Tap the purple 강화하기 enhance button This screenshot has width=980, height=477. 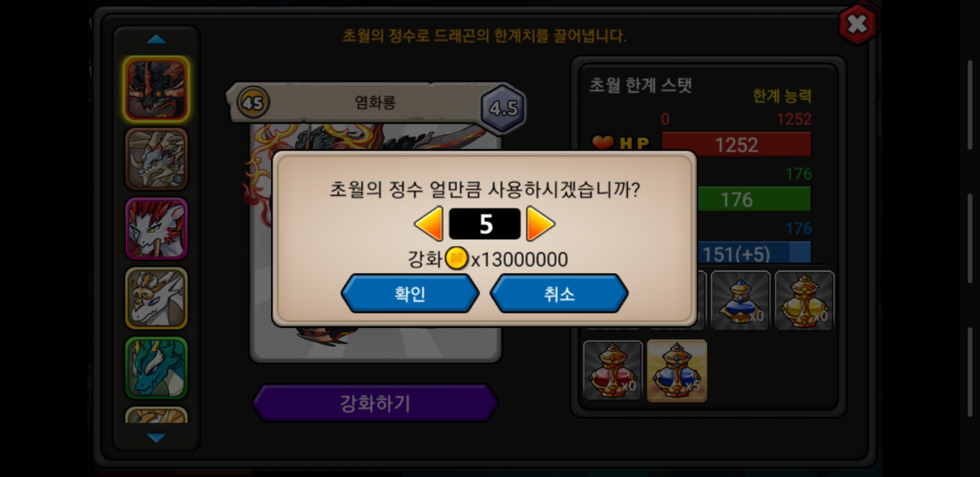point(375,403)
